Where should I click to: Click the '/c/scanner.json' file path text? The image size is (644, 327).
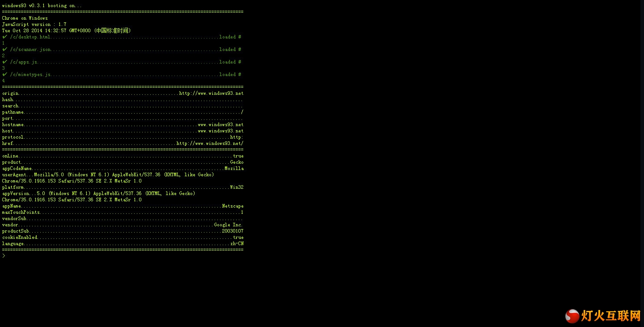pyautogui.click(x=30, y=50)
